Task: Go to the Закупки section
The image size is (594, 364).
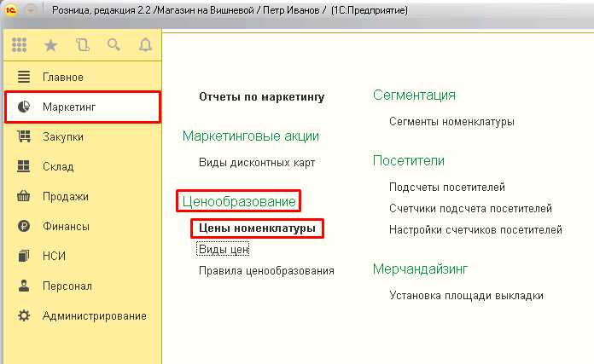Action: coord(83,136)
